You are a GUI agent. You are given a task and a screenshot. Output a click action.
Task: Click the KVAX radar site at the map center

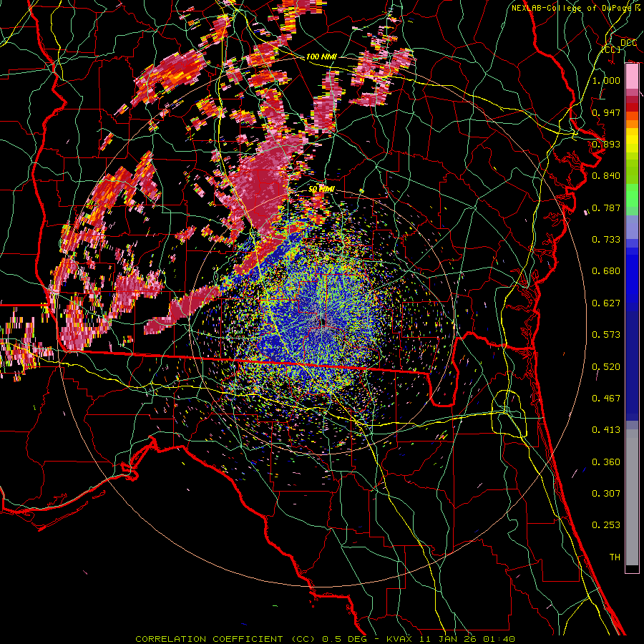point(322,322)
